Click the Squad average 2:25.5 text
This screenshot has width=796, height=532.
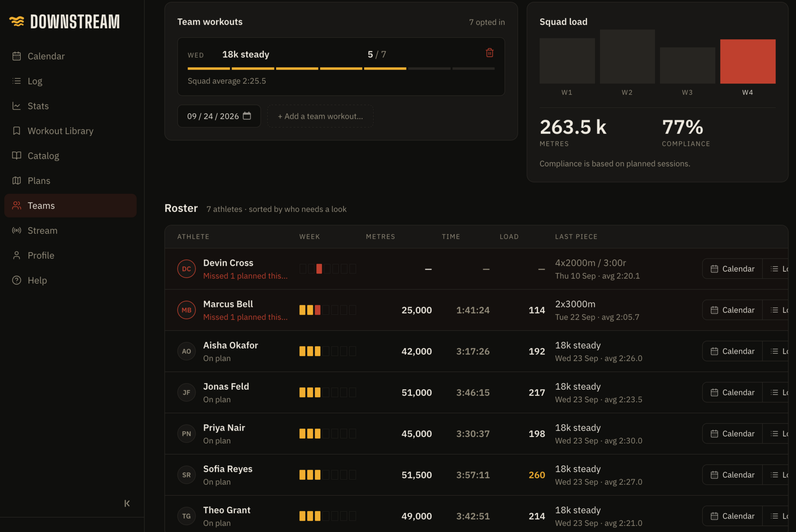[x=226, y=81]
